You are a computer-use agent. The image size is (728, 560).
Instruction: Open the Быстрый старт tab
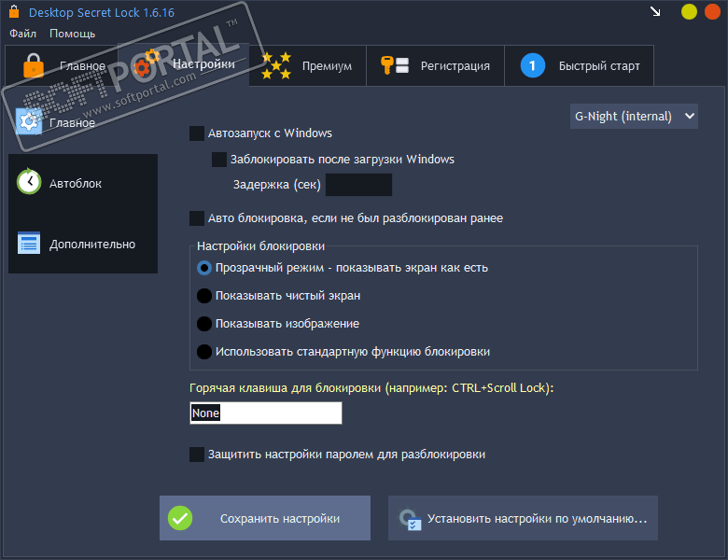(x=580, y=65)
